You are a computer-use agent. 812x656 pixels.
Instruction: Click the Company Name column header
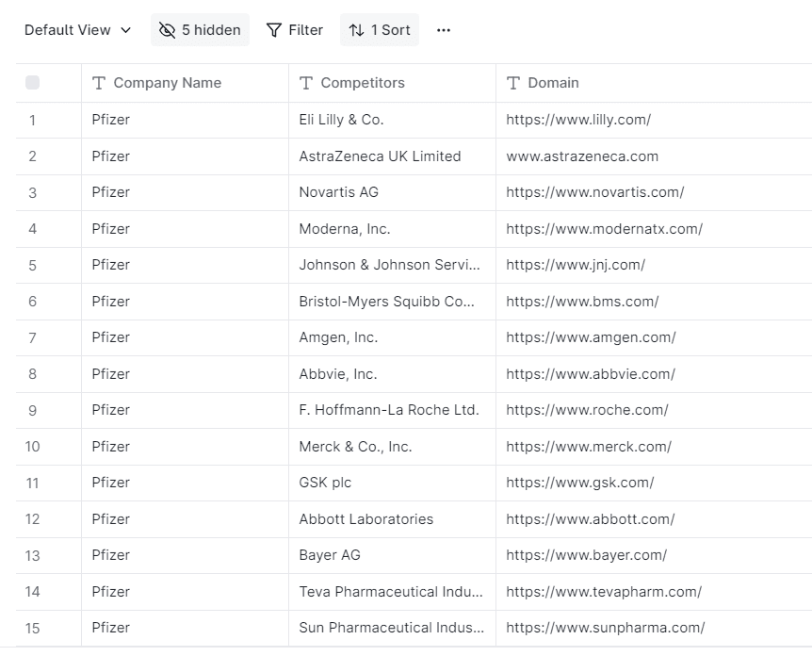pos(185,83)
